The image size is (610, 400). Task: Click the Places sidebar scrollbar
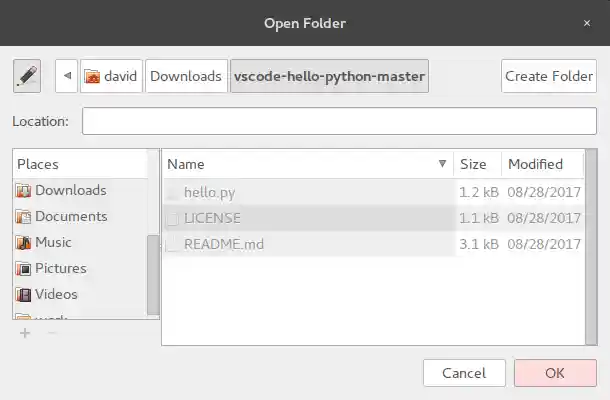153,275
